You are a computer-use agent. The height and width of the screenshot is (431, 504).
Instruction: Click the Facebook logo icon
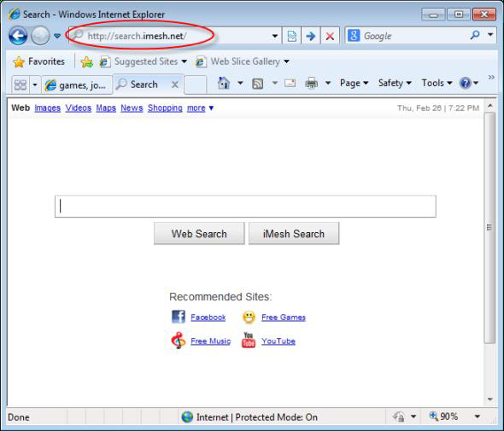[x=178, y=317]
